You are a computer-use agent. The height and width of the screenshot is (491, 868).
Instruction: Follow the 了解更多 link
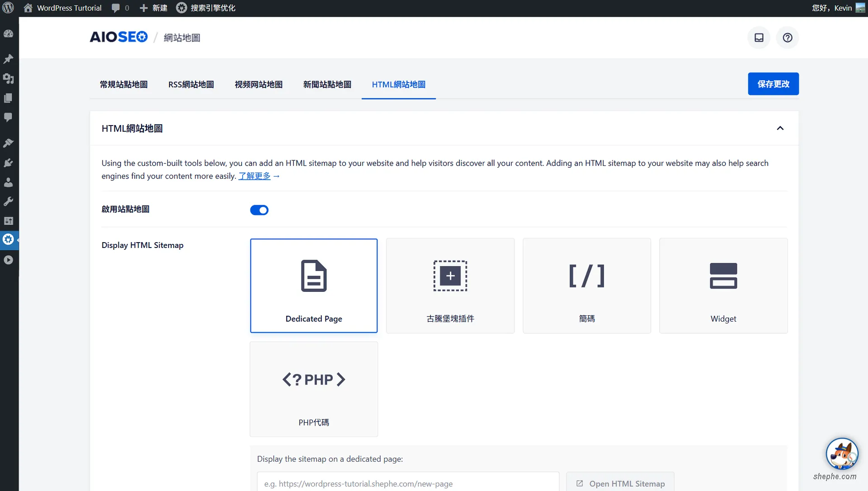tap(254, 176)
